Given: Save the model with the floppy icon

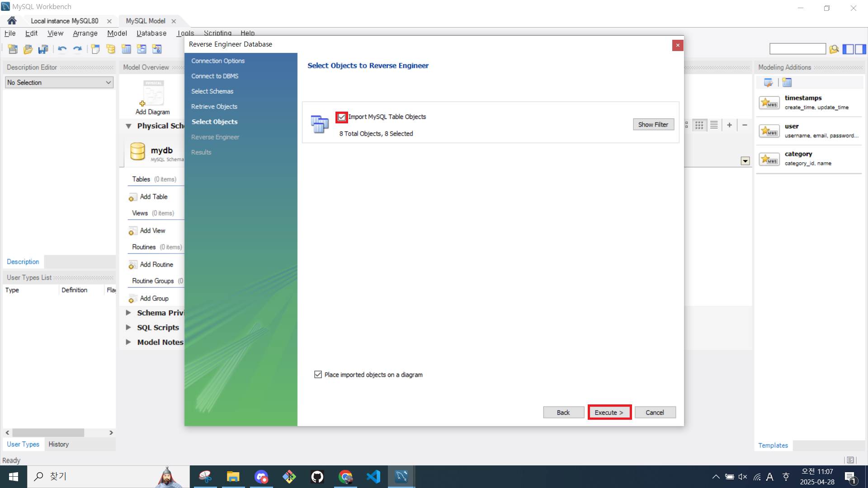Looking at the screenshot, I should [x=43, y=49].
